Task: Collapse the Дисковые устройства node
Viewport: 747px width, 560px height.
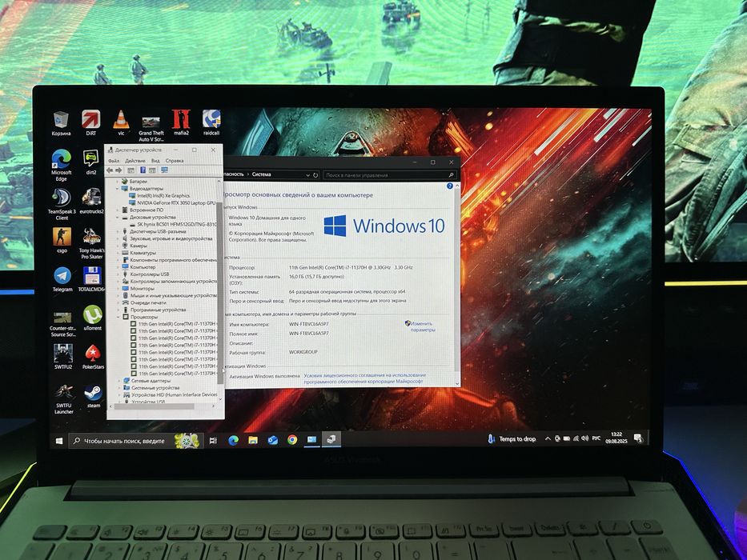Action: [118, 217]
